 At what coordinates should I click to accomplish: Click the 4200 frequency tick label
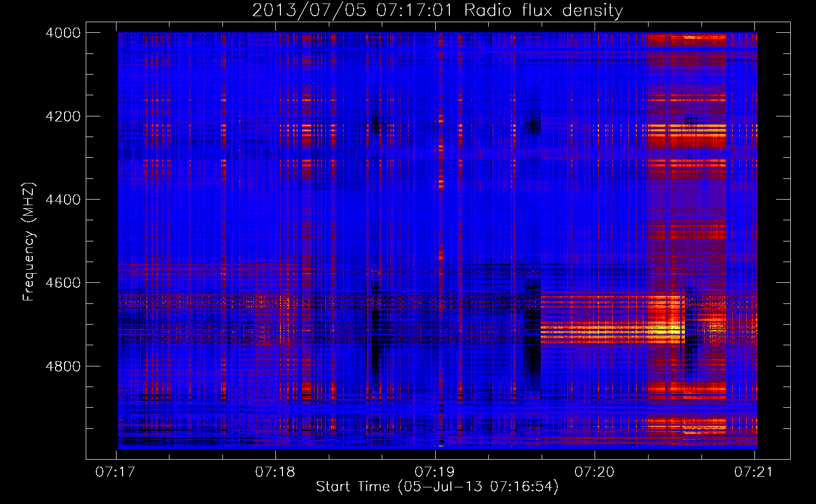click(x=63, y=116)
